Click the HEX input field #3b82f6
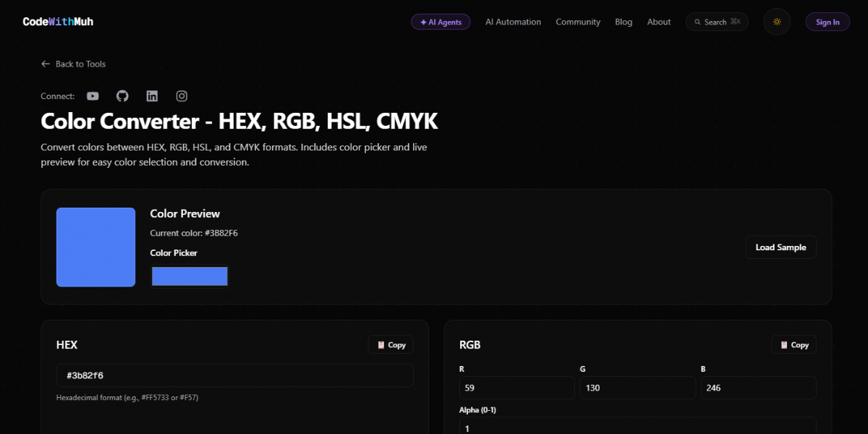868x434 pixels. 234,375
